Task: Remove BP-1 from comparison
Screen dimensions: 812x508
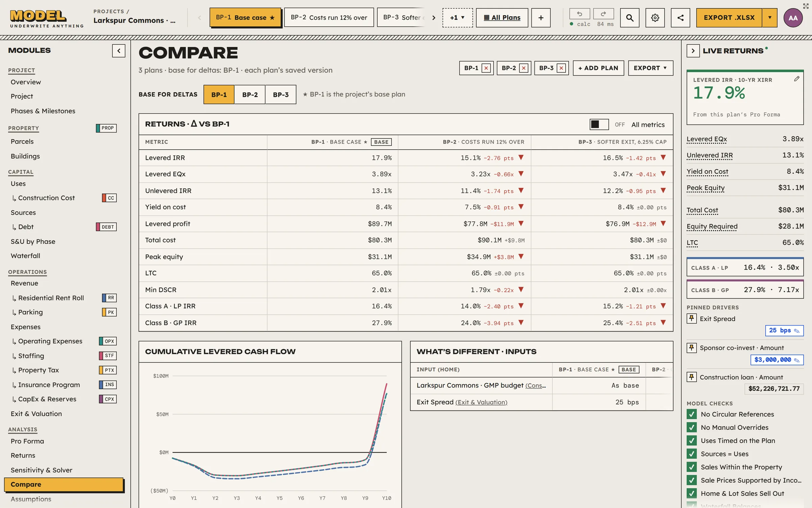Action: pos(486,68)
